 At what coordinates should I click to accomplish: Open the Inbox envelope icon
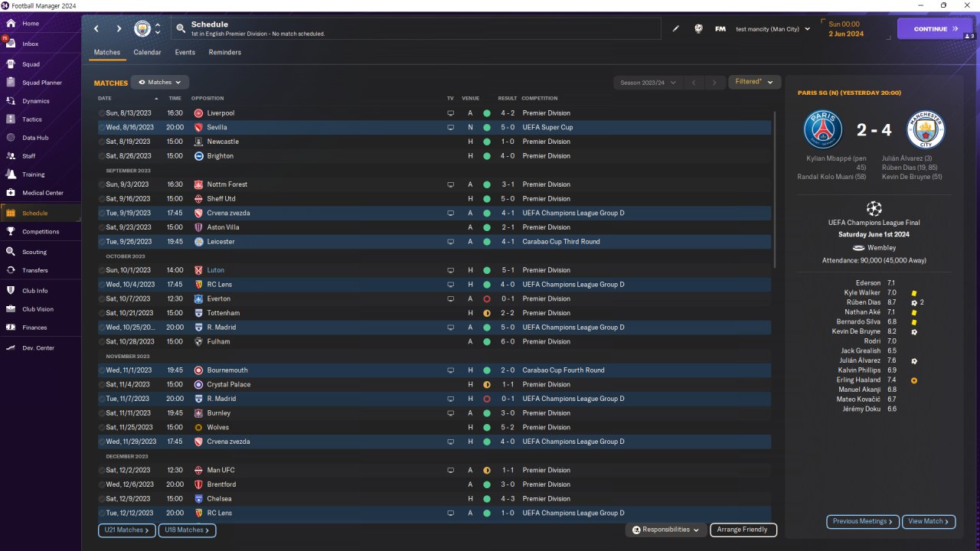click(11, 44)
